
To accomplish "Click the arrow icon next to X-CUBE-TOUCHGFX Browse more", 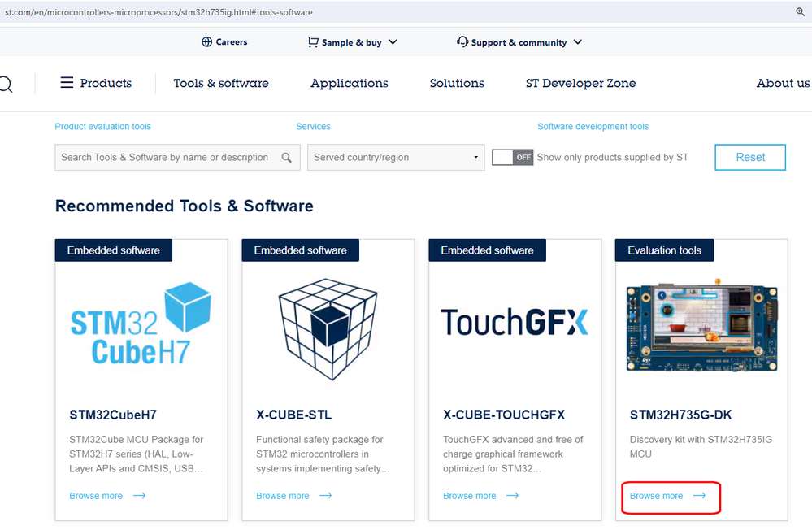I will point(512,496).
